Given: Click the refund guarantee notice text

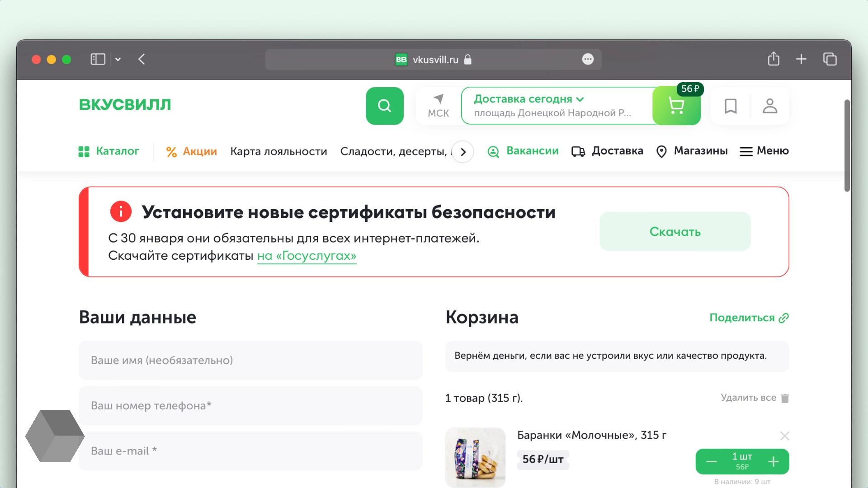Looking at the screenshot, I should 611,356.
